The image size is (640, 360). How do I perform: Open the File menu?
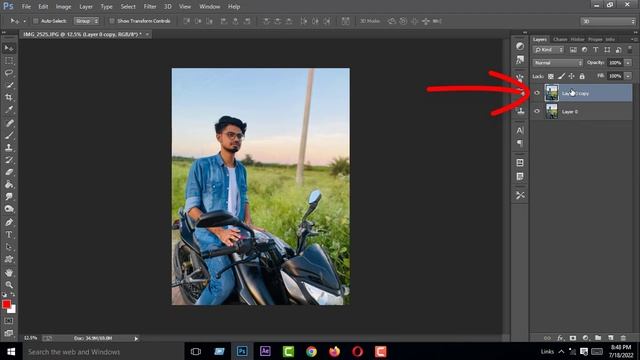[26, 7]
